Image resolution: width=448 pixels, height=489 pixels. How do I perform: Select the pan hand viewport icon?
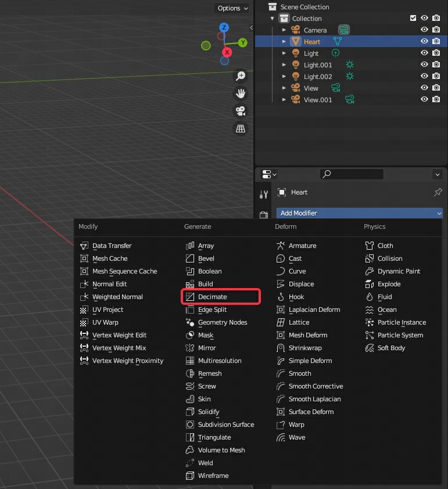(241, 94)
